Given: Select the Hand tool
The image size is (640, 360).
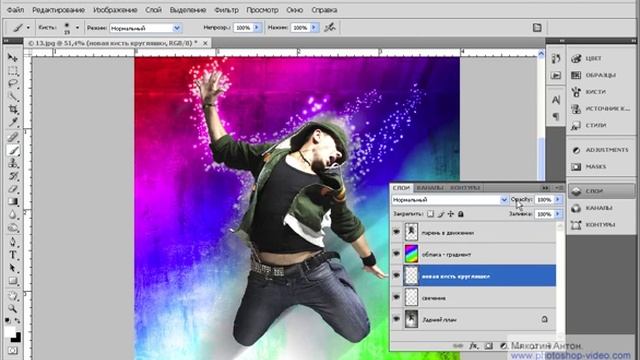Looking at the screenshot, I should point(13,296).
